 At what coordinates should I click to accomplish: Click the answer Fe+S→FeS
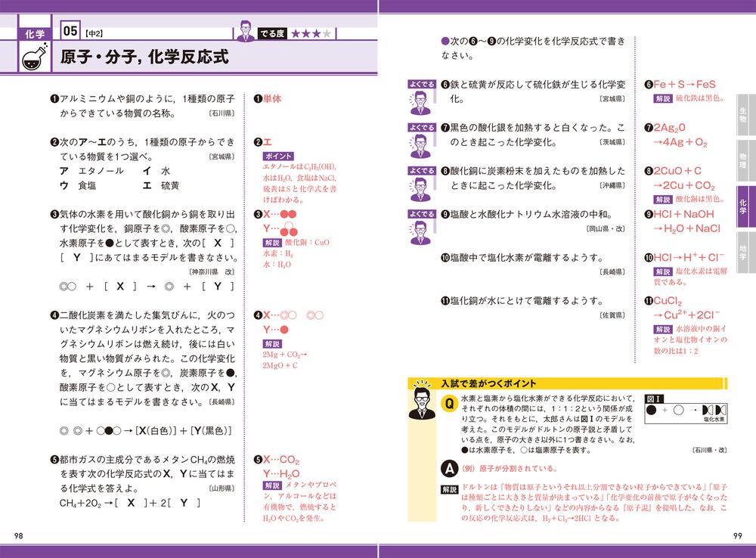pos(685,85)
